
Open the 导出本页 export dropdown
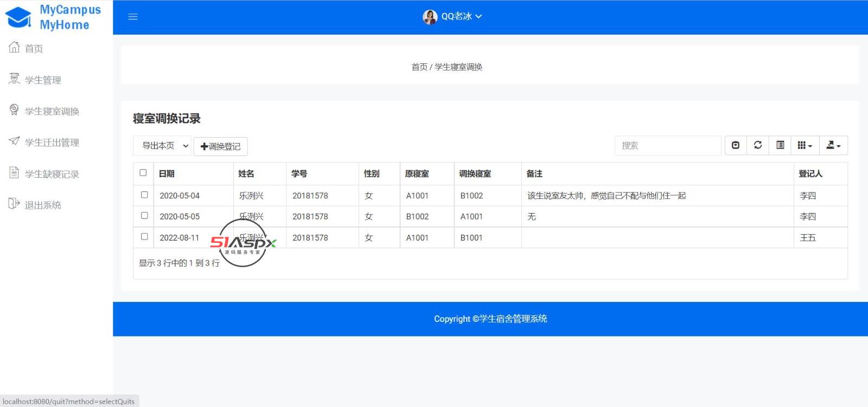tap(162, 146)
